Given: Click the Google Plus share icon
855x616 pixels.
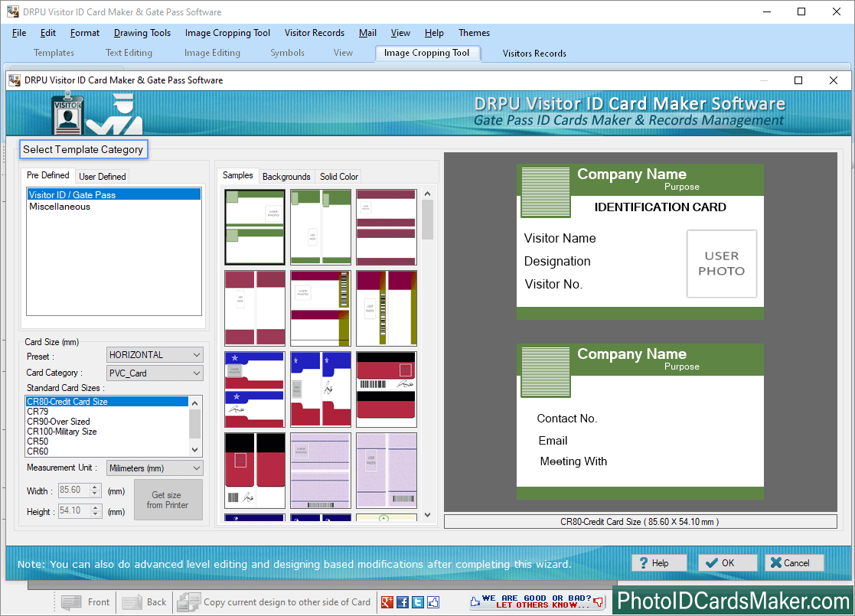Looking at the screenshot, I should [x=387, y=602].
